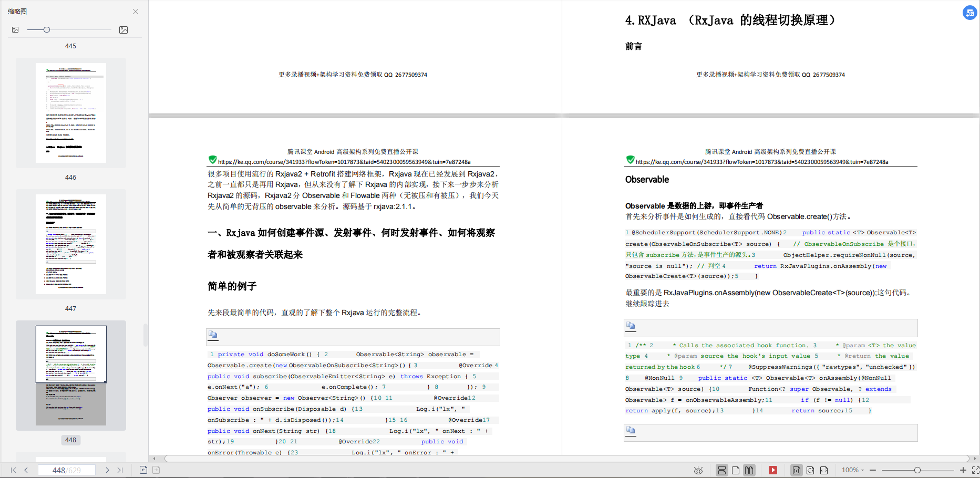This screenshot has height=478, width=980.
Task: Adjust the thumbnail size slider
Action: point(47,30)
